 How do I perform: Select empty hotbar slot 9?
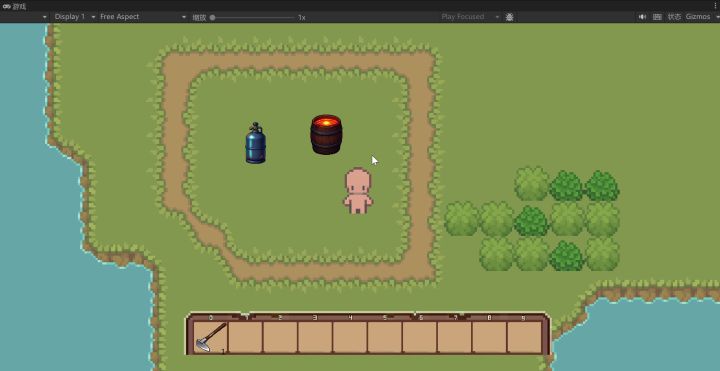524,337
